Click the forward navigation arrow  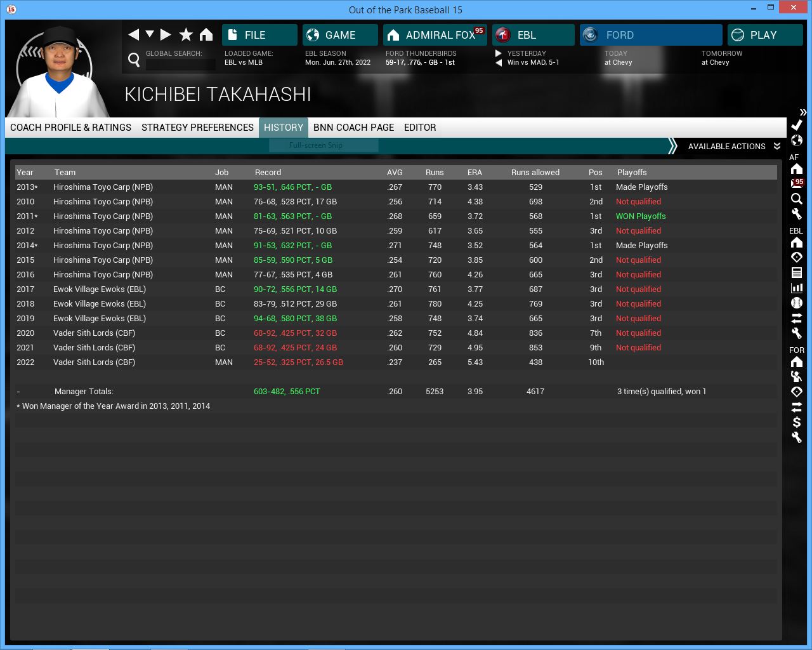click(x=166, y=35)
